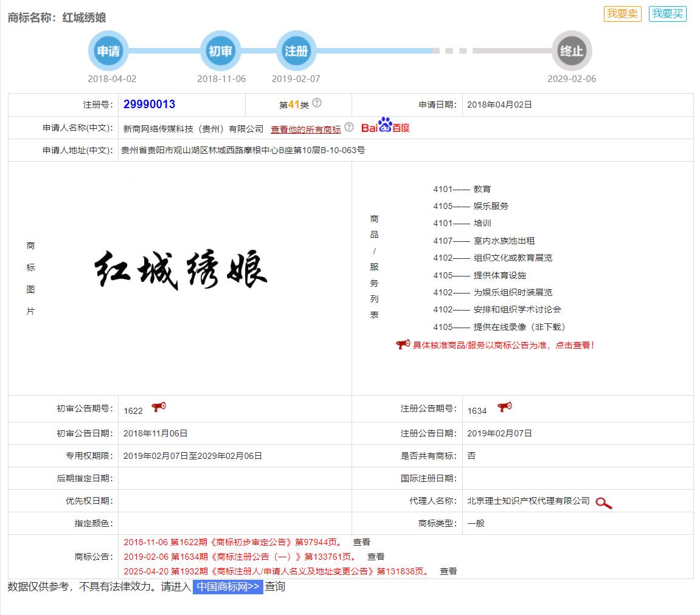Click 查看 for the 第1932期 change announcement
Image resolution: width=700 pixels, height=615 pixels.
point(448,571)
